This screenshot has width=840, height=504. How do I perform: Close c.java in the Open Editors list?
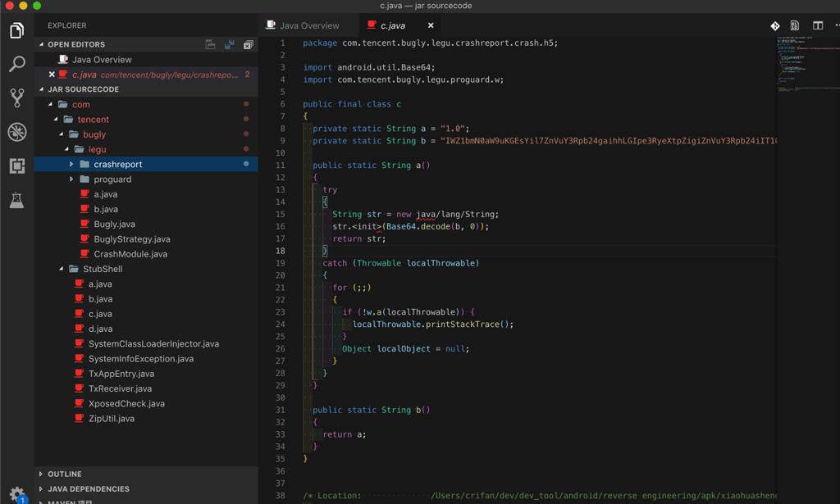click(52, 75)
